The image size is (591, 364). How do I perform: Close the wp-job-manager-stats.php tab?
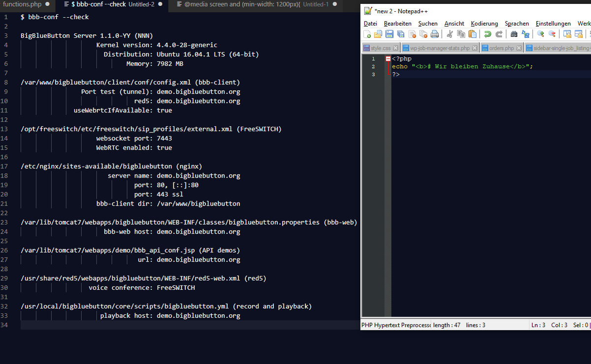[x=475, y=48]
